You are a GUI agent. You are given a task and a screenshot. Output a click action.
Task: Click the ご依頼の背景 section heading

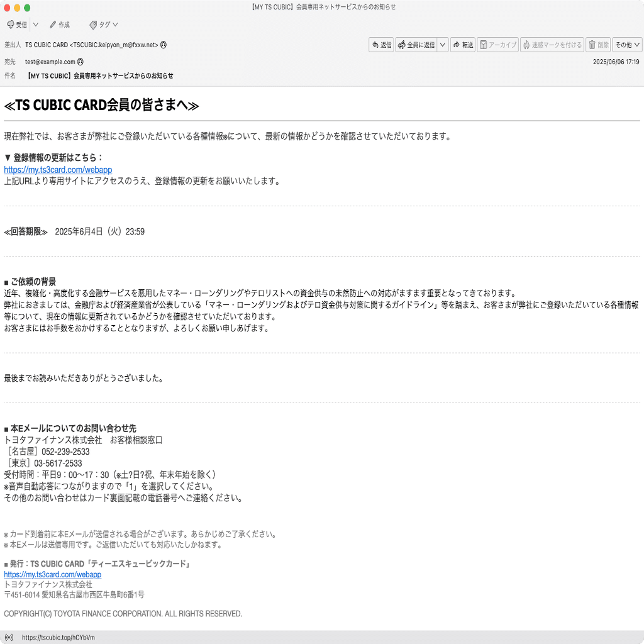tap(30, 282)
